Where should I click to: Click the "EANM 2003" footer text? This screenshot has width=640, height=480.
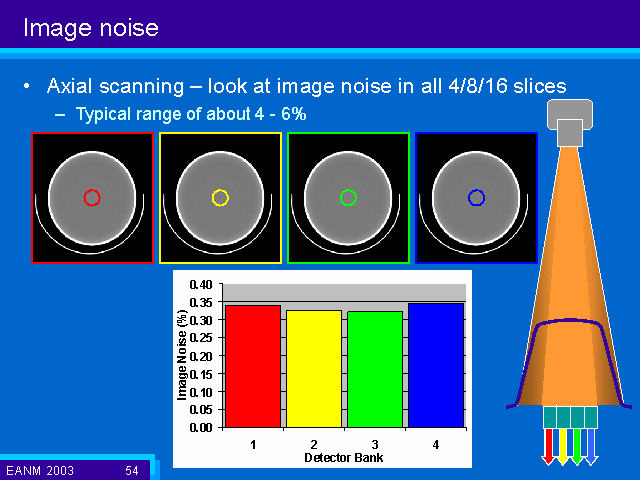40,469
